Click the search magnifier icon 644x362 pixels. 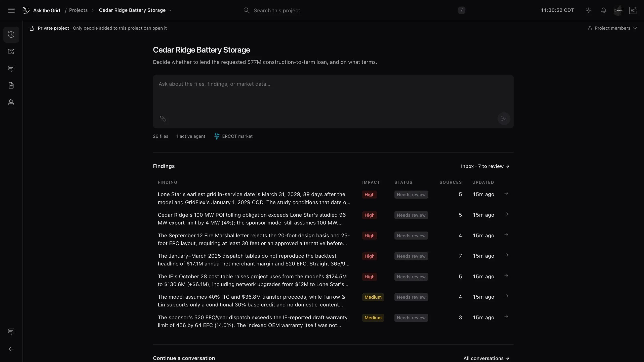[x=246, y=10]
